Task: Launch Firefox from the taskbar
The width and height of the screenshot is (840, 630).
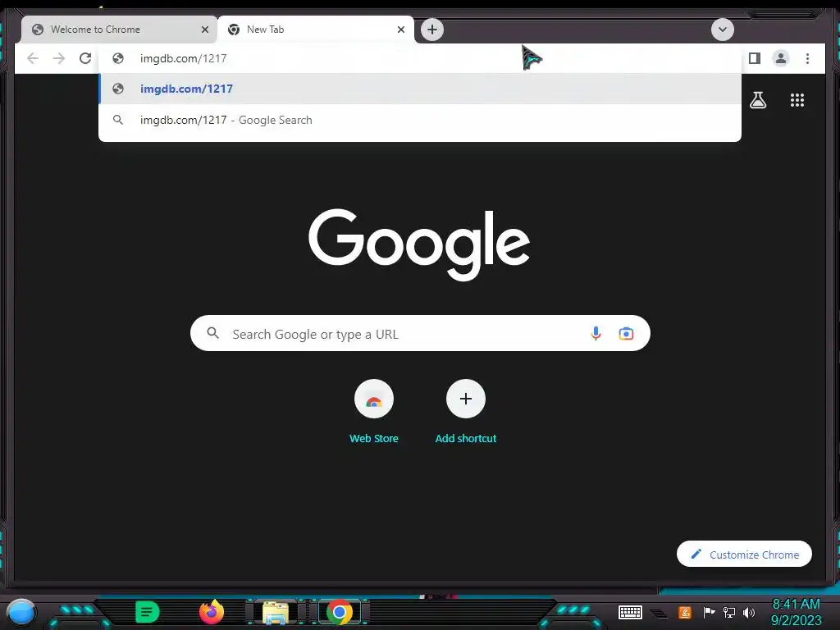Action: click(x=211, y=612)
